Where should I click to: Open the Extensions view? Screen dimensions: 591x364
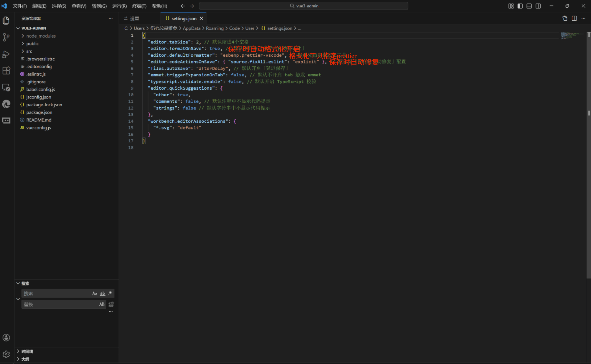coord(6,71)
